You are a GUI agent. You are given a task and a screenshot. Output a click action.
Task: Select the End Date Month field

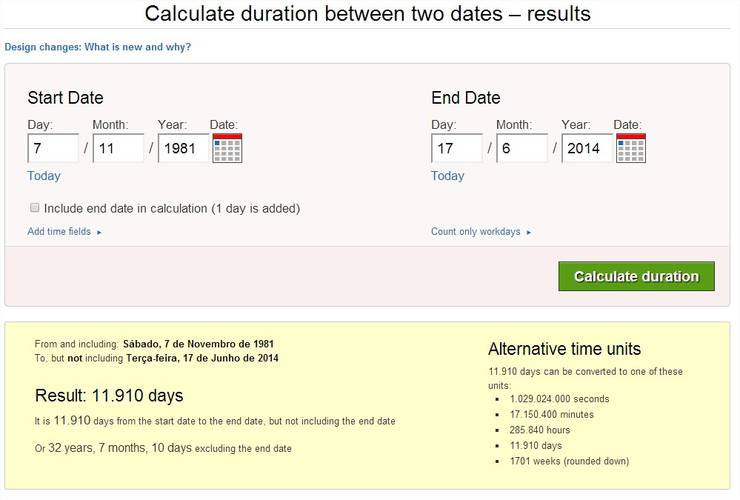tap(522, 148)
